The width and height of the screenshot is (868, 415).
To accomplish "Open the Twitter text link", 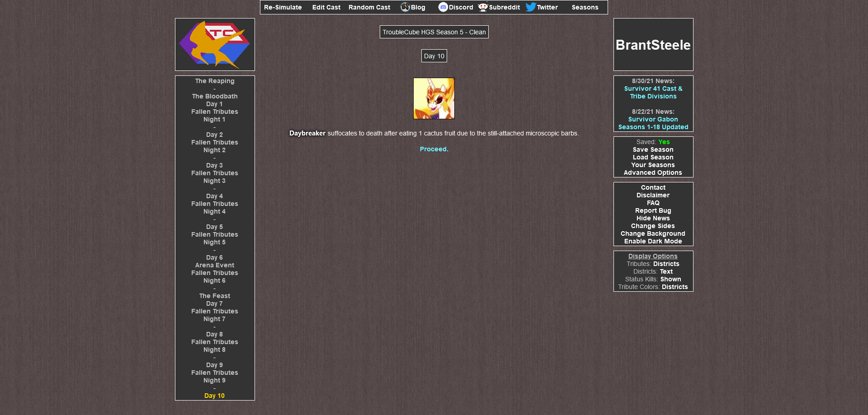I will (x=547, y=7).
